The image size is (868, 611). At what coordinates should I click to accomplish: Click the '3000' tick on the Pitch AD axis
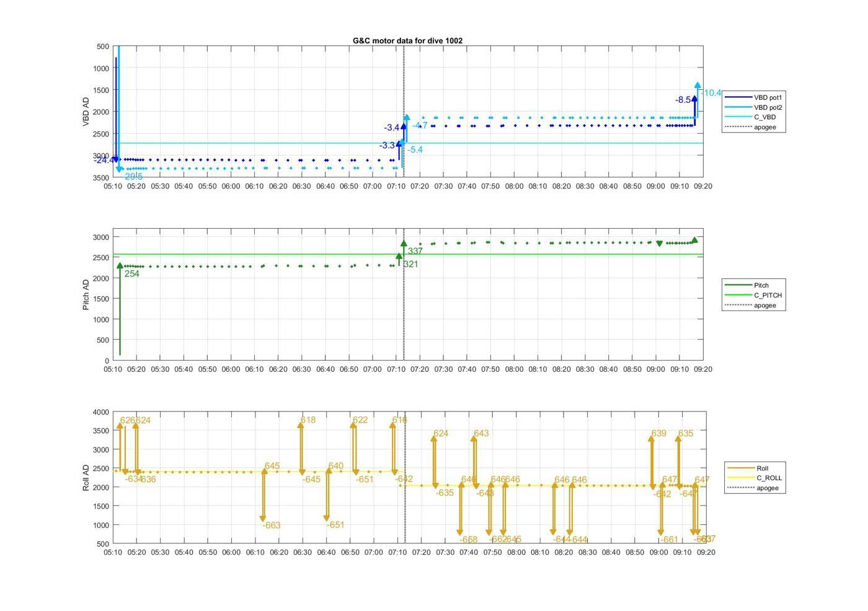coord(102,237)
